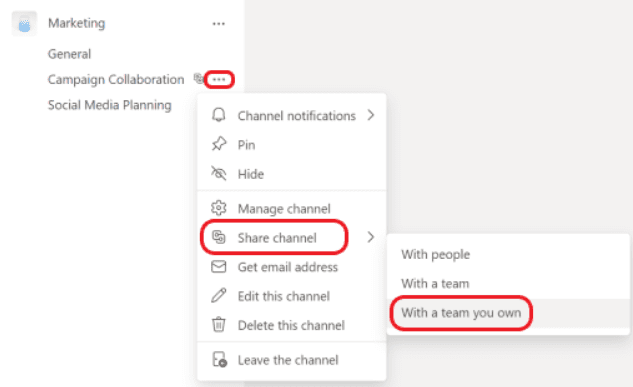Hide the channel using the eye icon
The width and height of the screenshot is (633, 387).
pyautogui.click(x=218, y=174)
